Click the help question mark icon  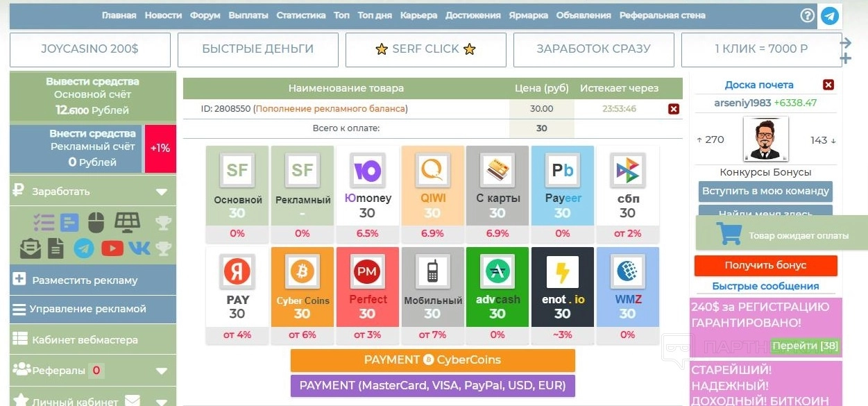click(808, 15)
